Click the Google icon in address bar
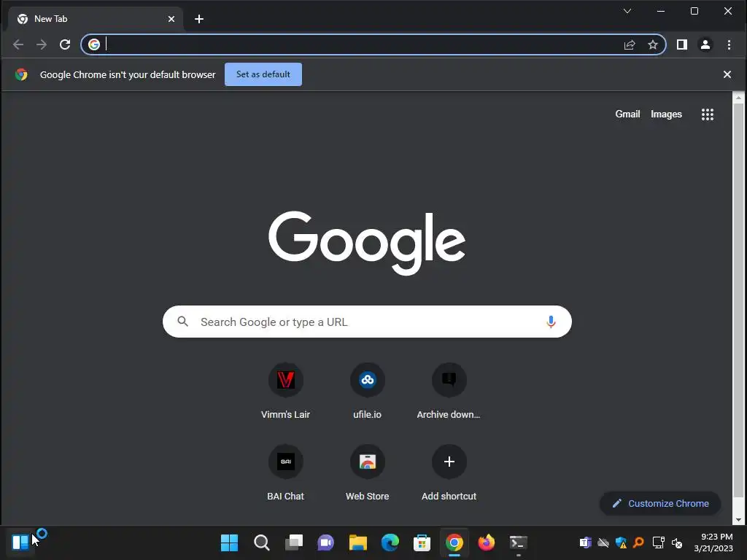Viewport: 747px width, 560px height. 94,44
